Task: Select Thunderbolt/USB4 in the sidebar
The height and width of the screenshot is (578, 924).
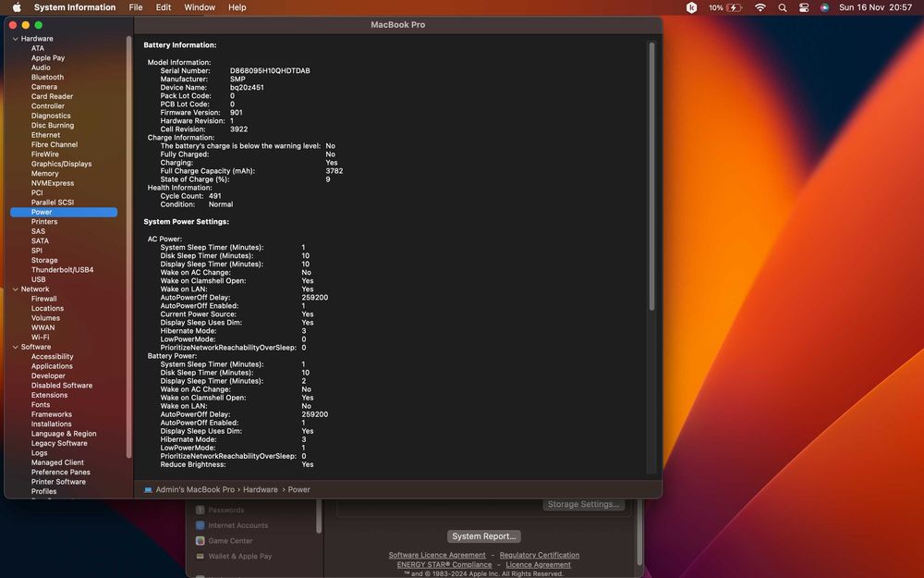Action: point(62,270)
